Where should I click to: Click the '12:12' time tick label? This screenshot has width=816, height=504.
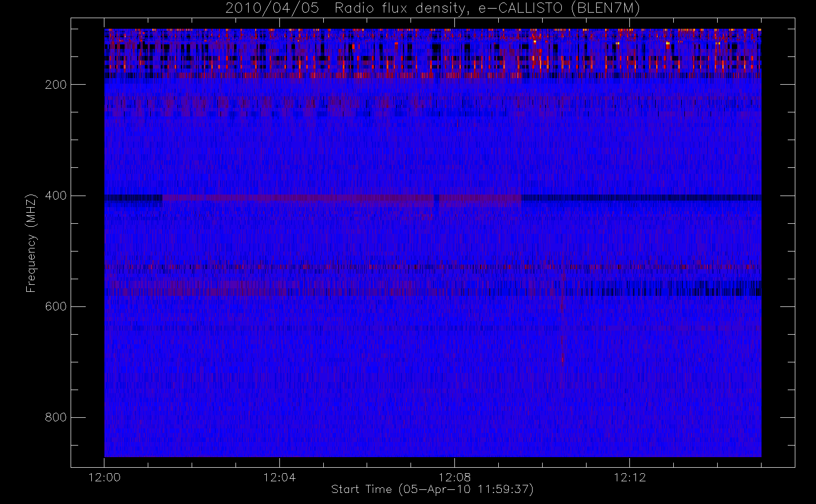coord(629,477)
